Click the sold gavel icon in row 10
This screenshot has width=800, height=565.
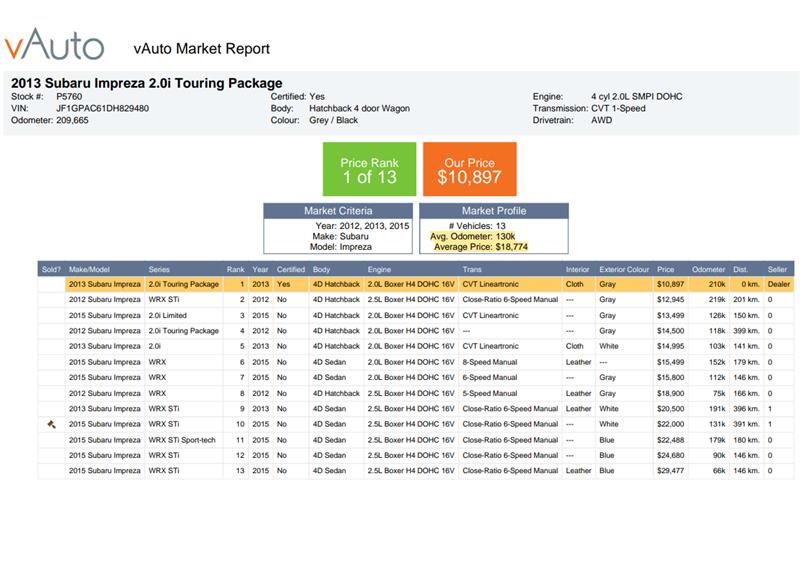pos(51,424)
